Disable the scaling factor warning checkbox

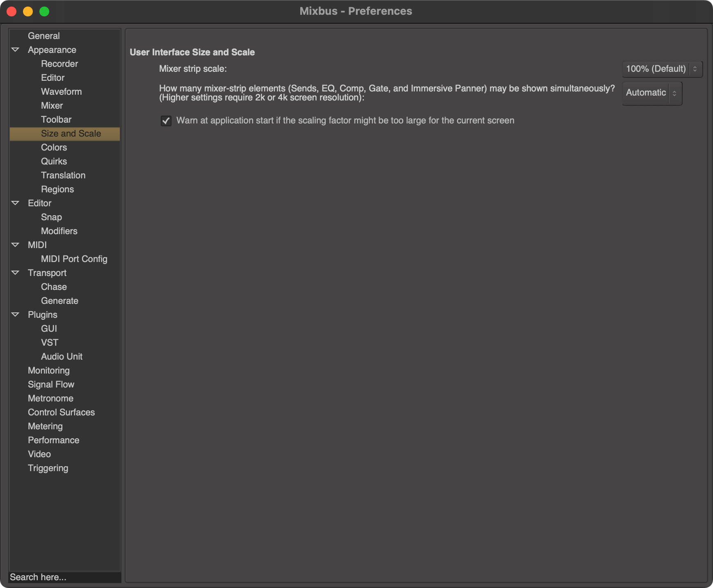(x=166, y=121)
